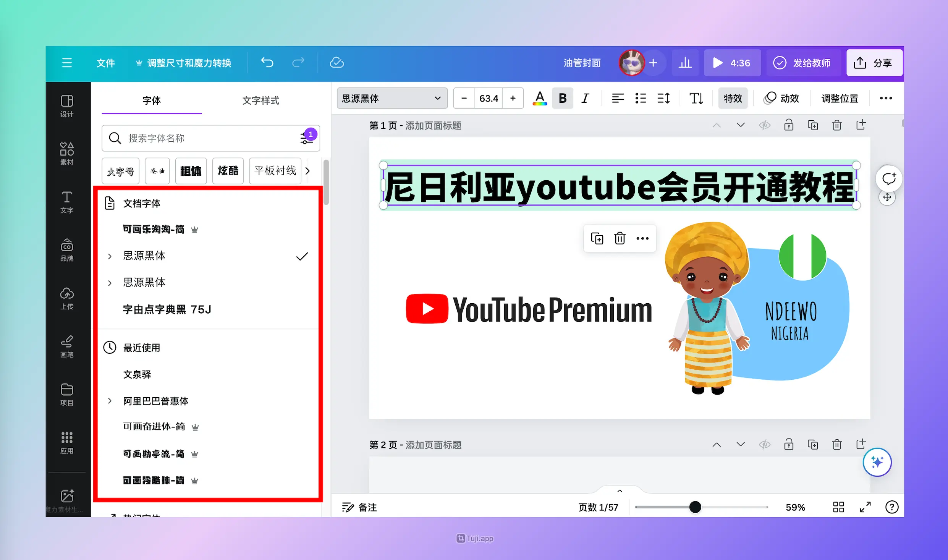This screenshot has height=560, width=948.
Task: Add a new page after page 1
Action: (861, 125)
